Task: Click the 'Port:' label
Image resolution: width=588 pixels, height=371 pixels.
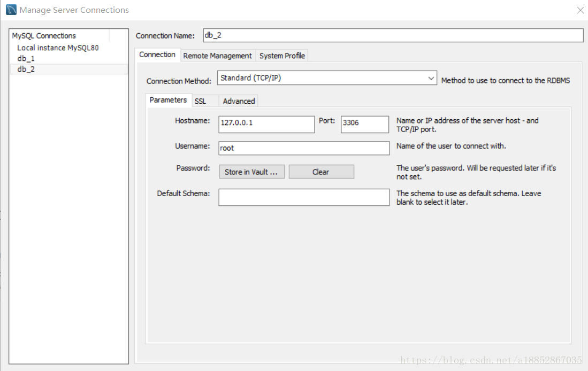Action: pos(326,121)
